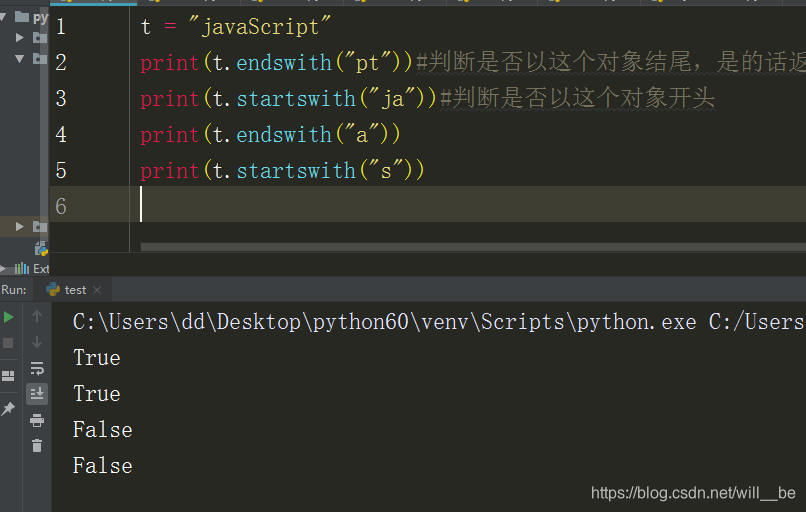Rerun the test script with green play icon
Image resolution: width=806 pixels, height=512 pixels.
[x=8, y=317]
